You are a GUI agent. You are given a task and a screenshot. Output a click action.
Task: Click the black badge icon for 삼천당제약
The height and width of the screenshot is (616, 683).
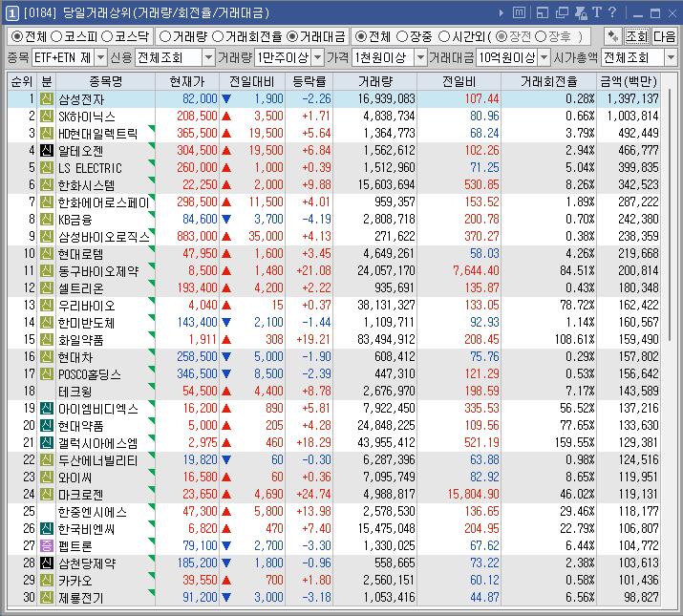click(47, 563)
